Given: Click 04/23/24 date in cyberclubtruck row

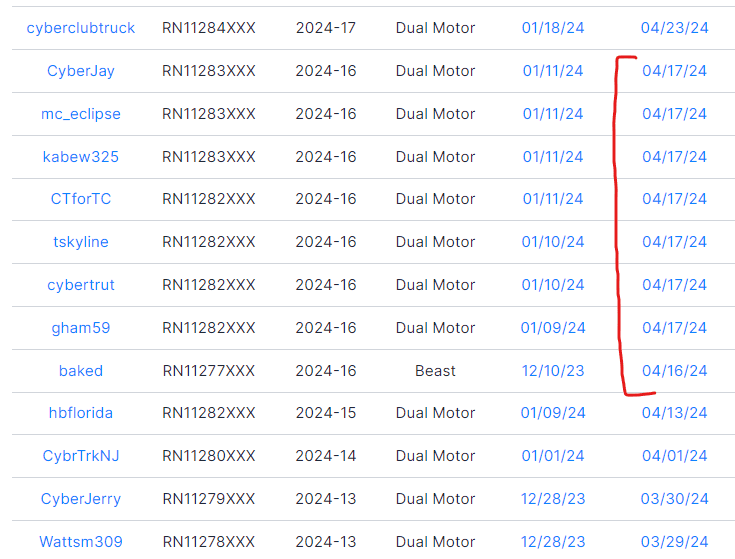Looking at the screenshot, I should coord(675,28).
